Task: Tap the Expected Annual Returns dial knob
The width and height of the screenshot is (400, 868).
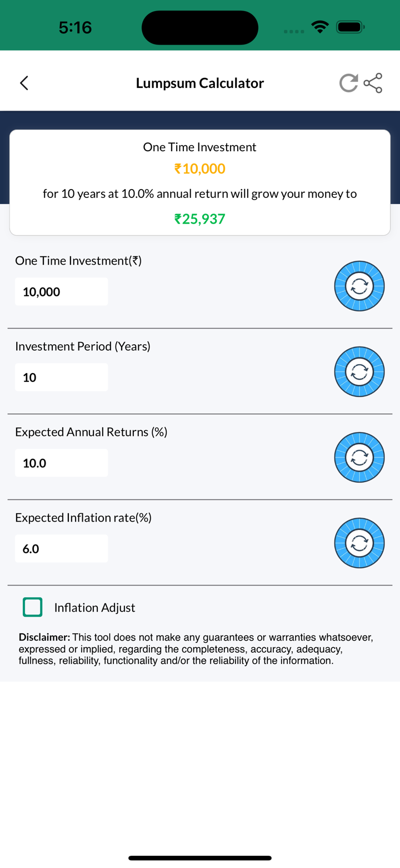Action: pyautogui.click(x=359, y=458)
